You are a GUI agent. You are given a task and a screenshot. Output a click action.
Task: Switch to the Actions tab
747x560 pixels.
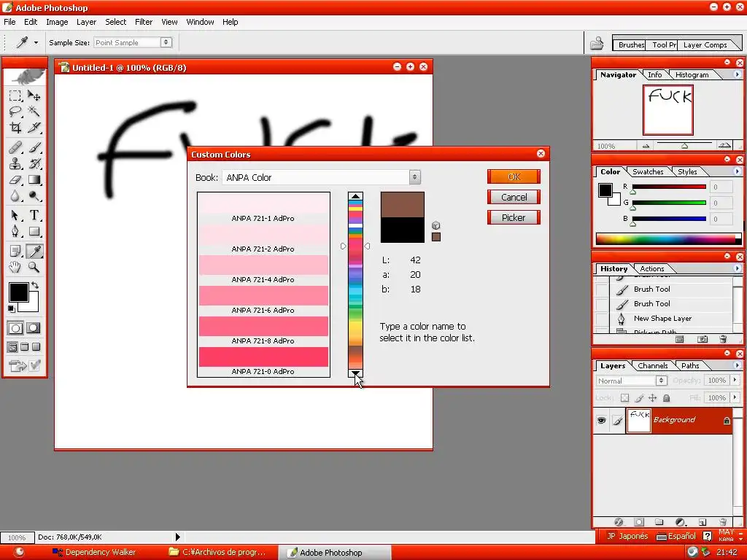point(651,268)
